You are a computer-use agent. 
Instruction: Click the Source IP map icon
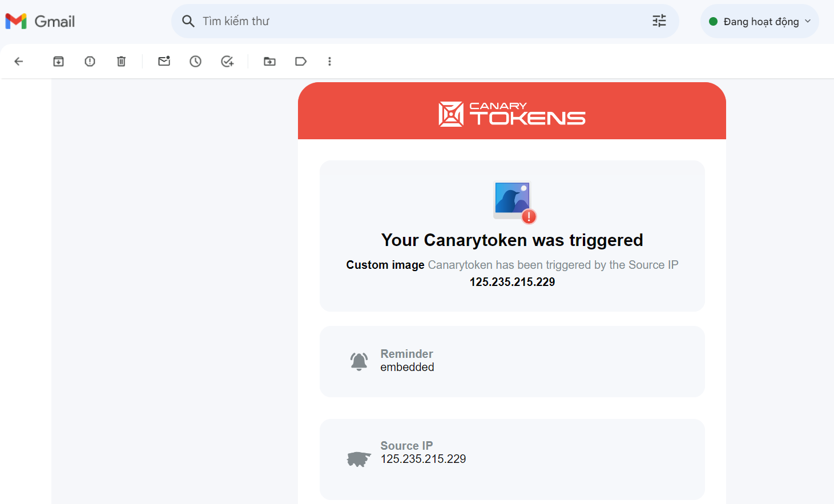(x=359, y=459)
